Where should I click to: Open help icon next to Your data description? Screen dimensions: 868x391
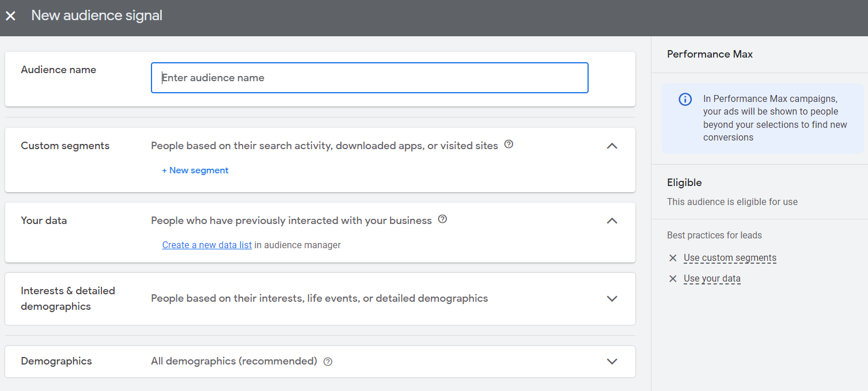point(442,219)
